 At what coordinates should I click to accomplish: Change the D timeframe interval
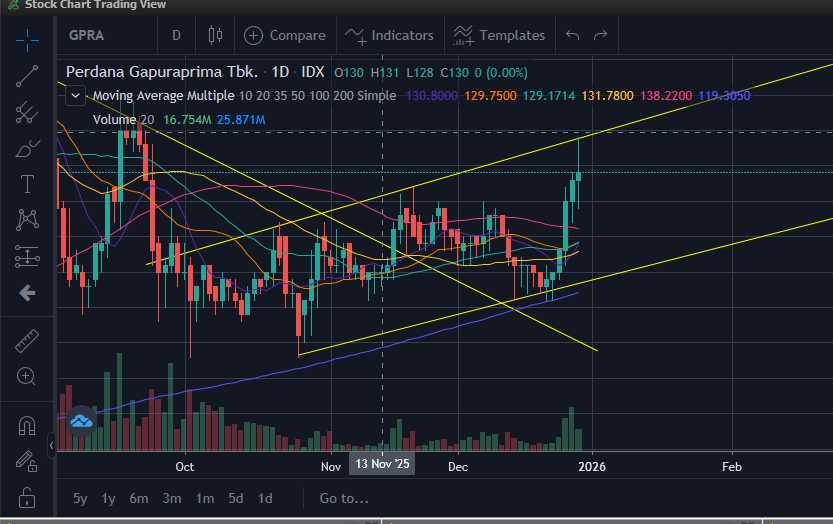point(176,36)
